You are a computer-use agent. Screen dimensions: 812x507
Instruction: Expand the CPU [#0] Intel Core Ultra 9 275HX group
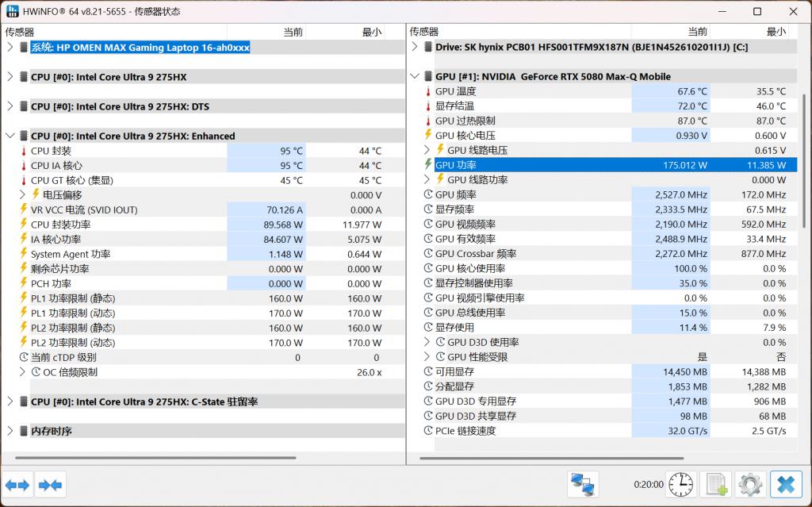(x=10, y=77)
